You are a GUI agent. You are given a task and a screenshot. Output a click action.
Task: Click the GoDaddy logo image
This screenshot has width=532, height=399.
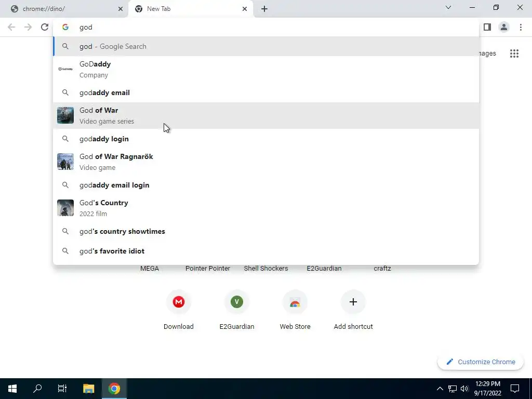coord(65,69)
